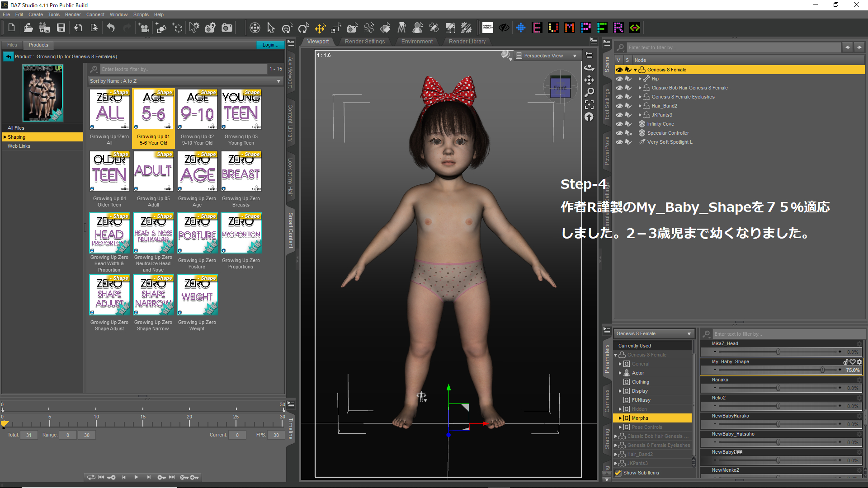Click the Login... button

tap(270, 45)
